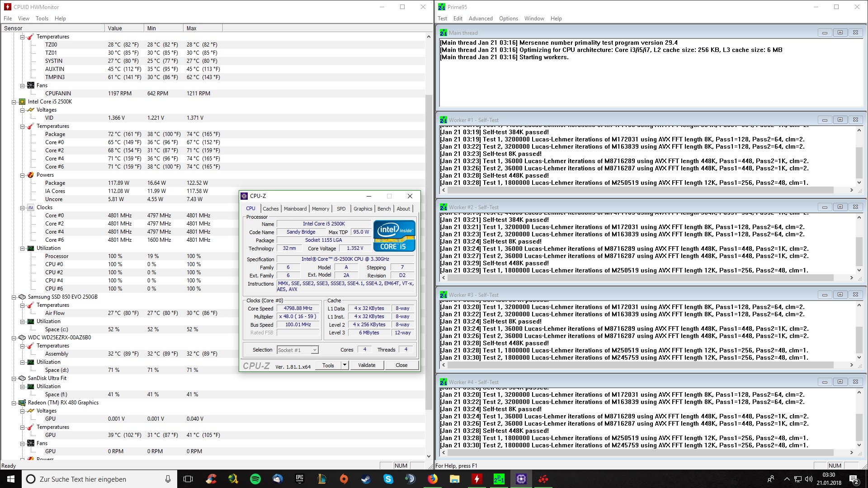Open Steam from the taskbar
868x488 pixels.
pos(366,479)
